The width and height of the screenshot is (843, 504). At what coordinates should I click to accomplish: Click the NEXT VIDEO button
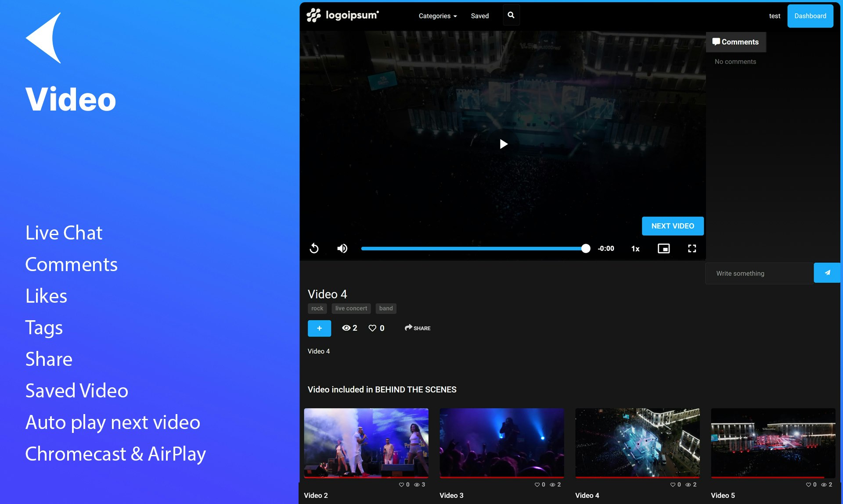(673, 226)
